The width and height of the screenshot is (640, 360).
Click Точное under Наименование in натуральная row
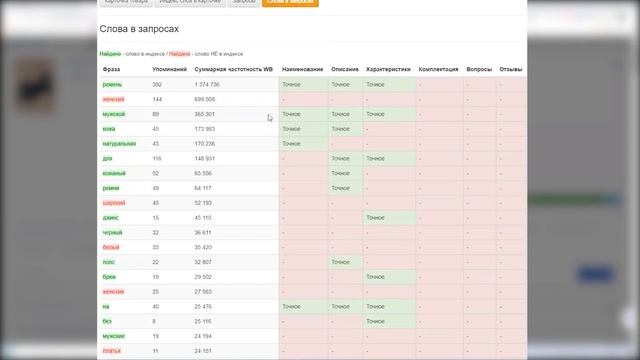pyautogui.click(x=291, y=144)
